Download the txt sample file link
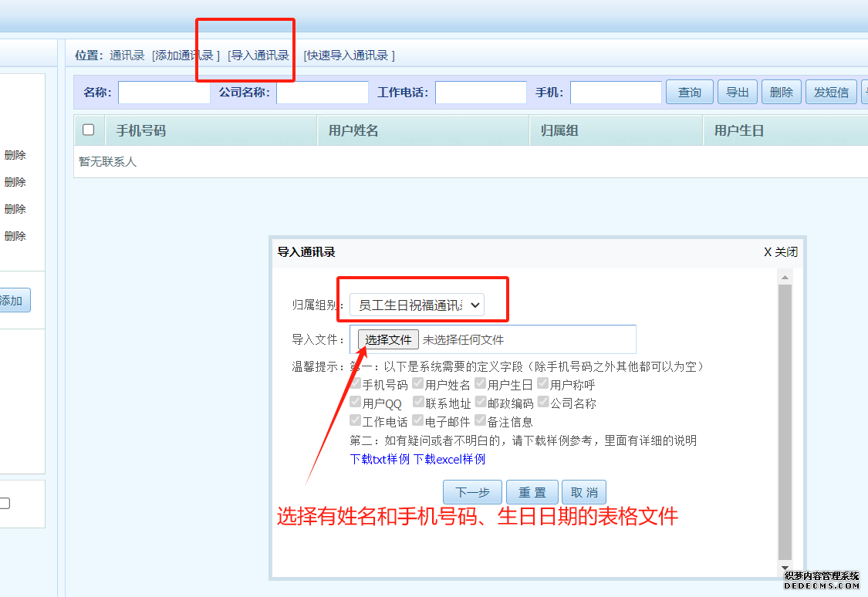Viewport: 868px width, 597px height. coord(379,459)
